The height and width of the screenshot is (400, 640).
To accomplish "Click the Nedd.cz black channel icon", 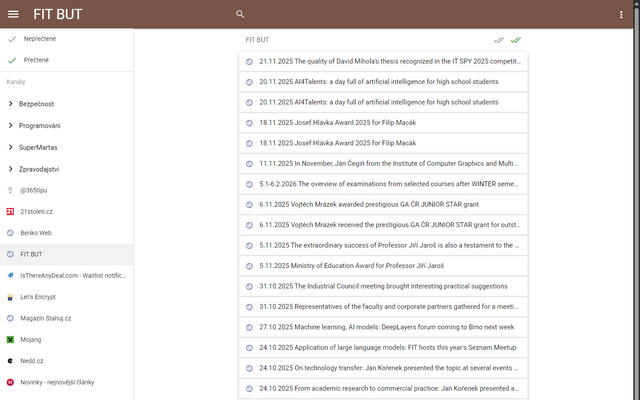I will click(x=10, y=361).
